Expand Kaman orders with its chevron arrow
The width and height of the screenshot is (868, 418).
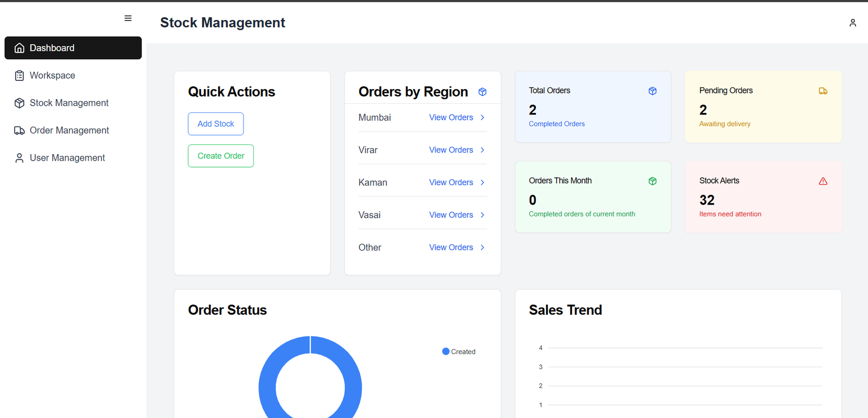click(482, 182)
